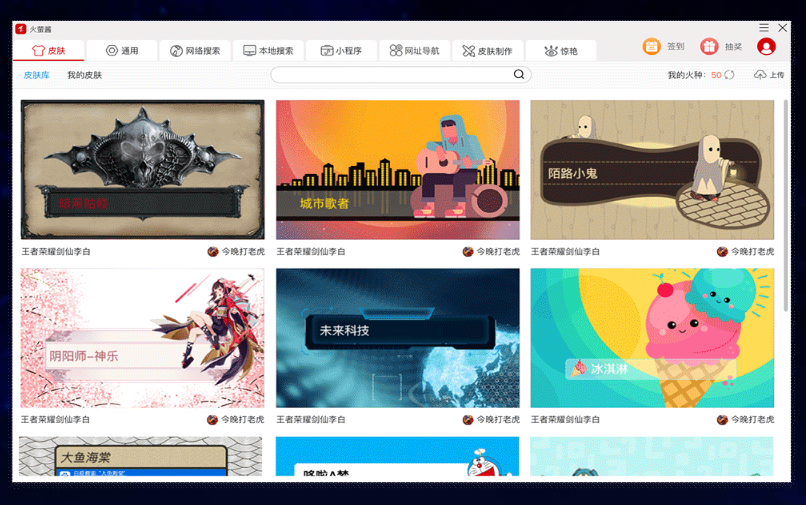Click the 上传 cloud upload icon
The image size is (806, 505).
[x=760, y=75]
